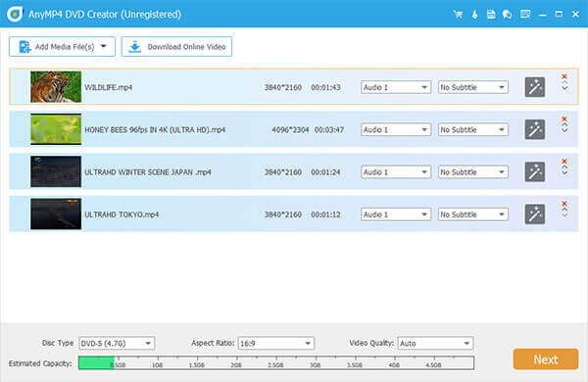588x382 pixels.
Task: Move WINTER SCENE JAPAN down with arrow
Action: 564,173
